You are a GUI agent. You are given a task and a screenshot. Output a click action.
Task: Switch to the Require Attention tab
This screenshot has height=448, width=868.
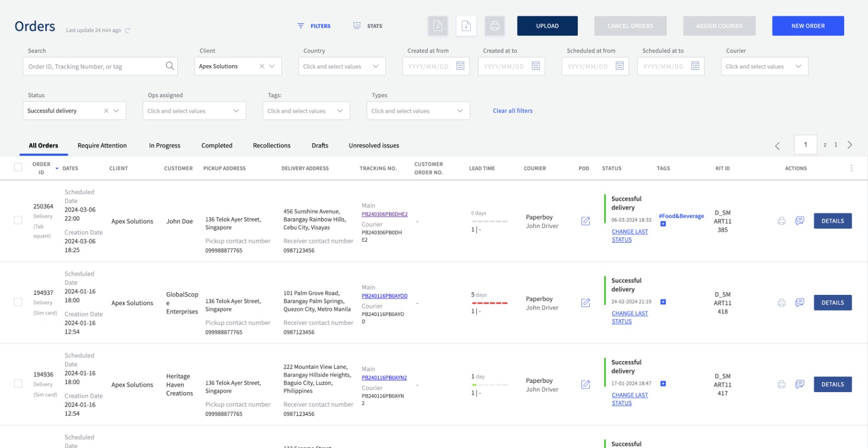click(102, 146)
